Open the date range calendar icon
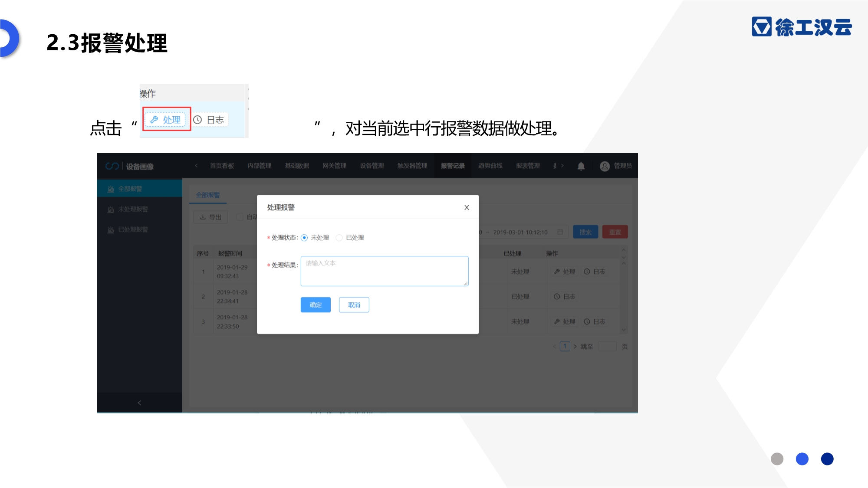Viewport: 868px width, 488px height. (560, 232)
